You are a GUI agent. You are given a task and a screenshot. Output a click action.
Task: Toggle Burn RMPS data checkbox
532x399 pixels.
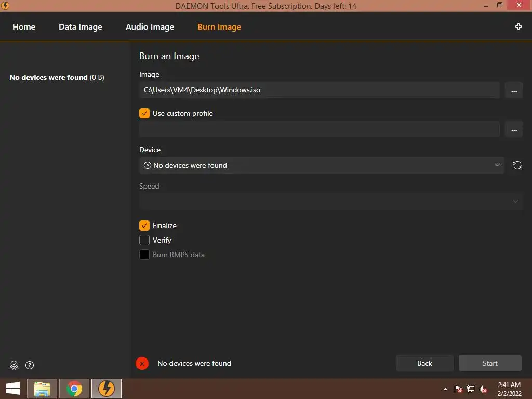click(144, 255)
